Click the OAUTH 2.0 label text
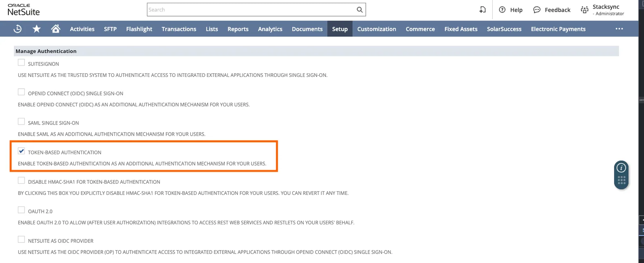The width and height of the screenshot is (644, 263). point(40,211)
